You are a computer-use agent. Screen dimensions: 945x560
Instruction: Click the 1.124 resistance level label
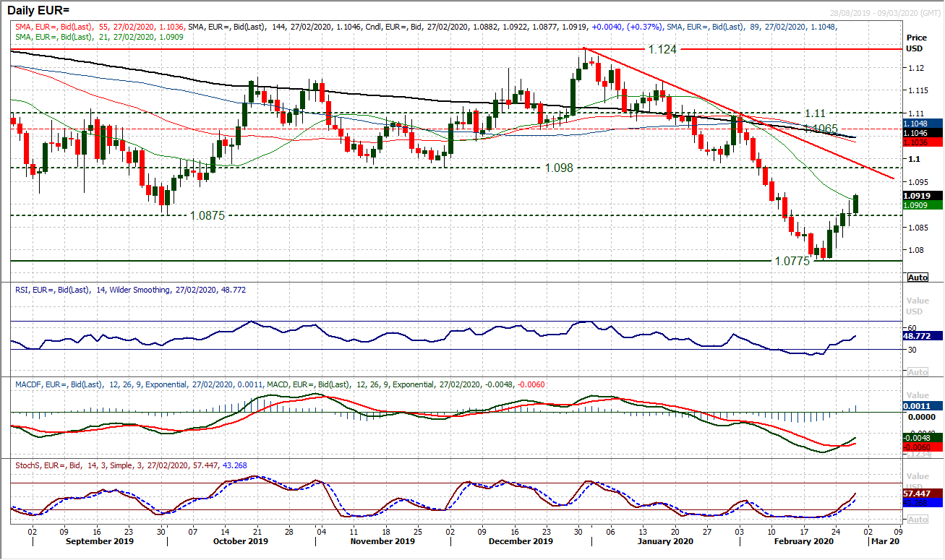[x=664, y=49]
